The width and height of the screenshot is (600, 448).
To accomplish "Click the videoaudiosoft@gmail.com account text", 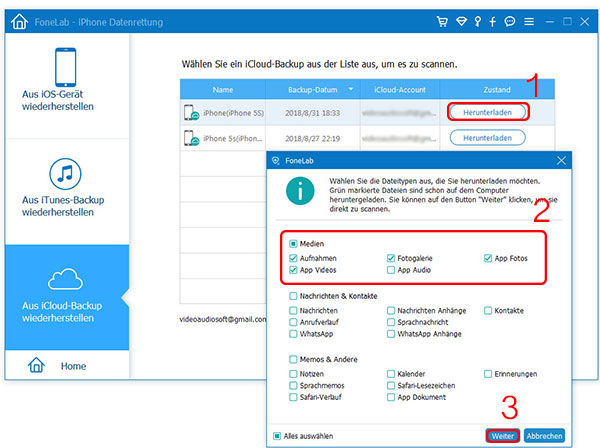I will [x=223, y=319].
